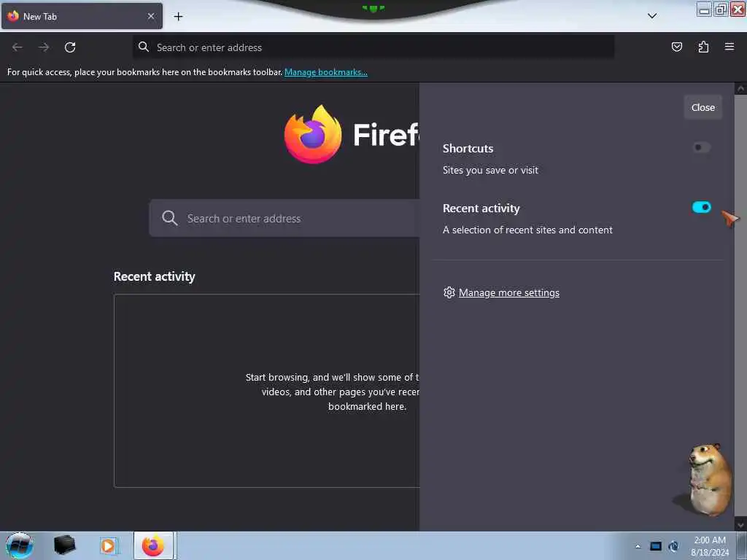Click the Firefox logo on the page

[x=312, y=135]
